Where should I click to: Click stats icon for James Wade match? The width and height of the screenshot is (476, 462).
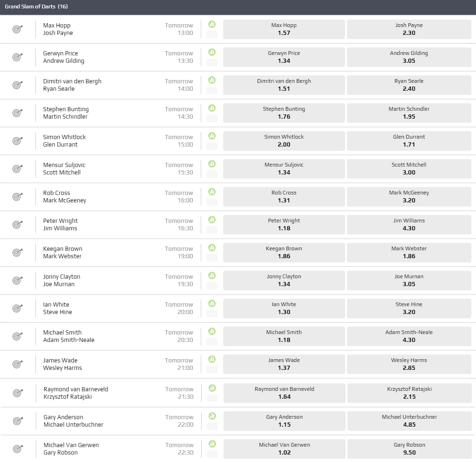212,359
